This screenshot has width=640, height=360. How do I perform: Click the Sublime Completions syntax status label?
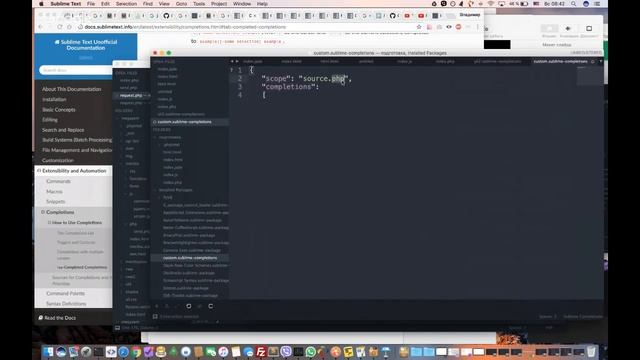[583, 316]
